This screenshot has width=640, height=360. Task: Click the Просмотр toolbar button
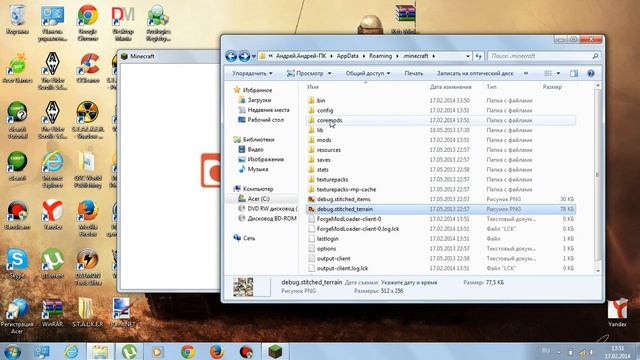point(305,73)
